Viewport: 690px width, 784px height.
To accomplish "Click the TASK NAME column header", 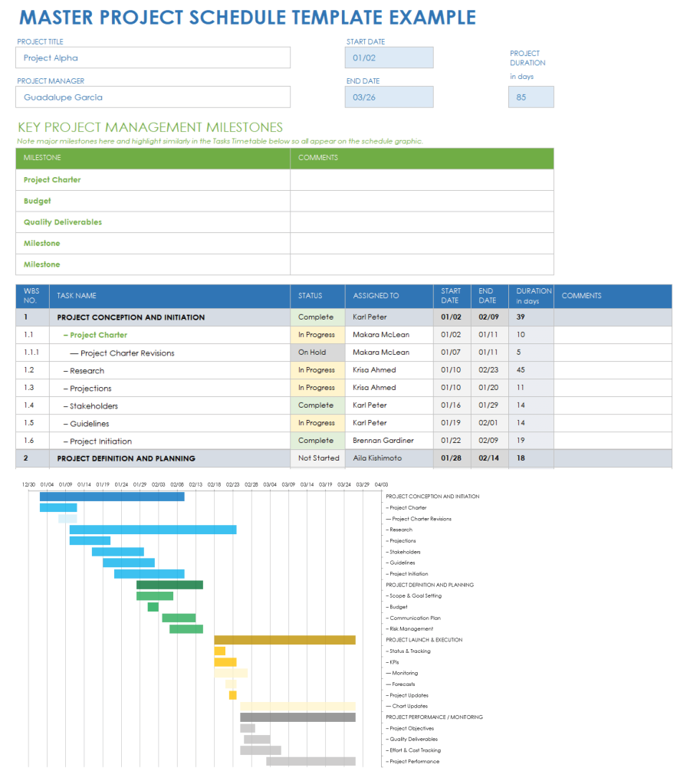I will pyautogui.click(x=170, y=296).
